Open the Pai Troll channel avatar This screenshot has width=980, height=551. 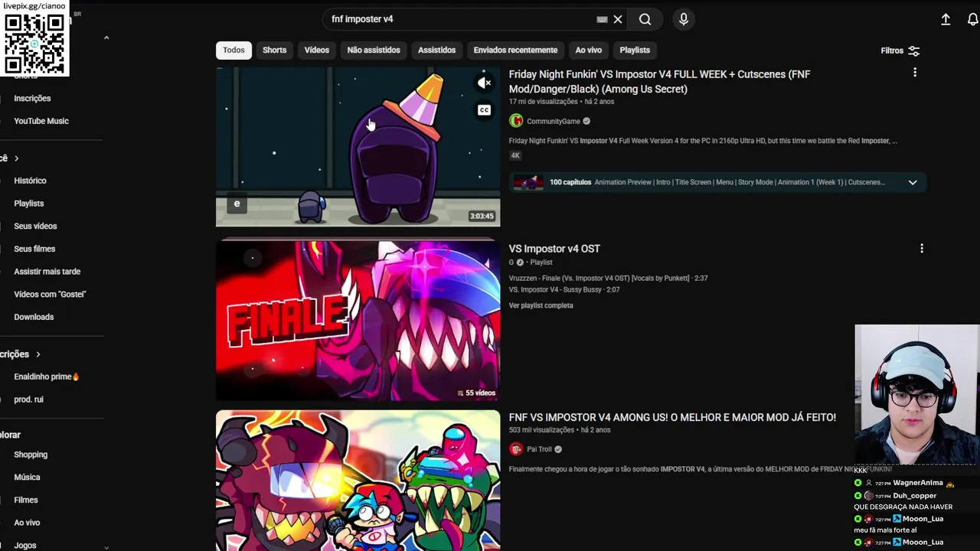(516, 449)
